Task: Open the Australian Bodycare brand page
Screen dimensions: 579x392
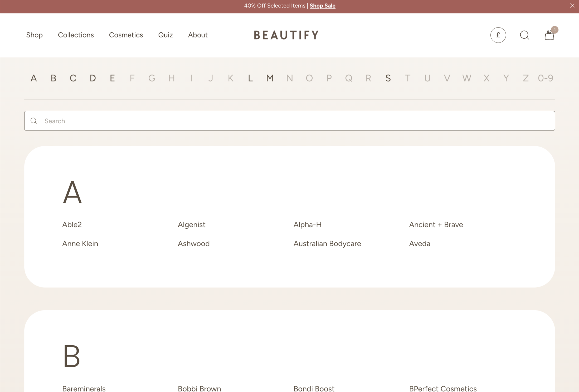Action: (327, 244)
